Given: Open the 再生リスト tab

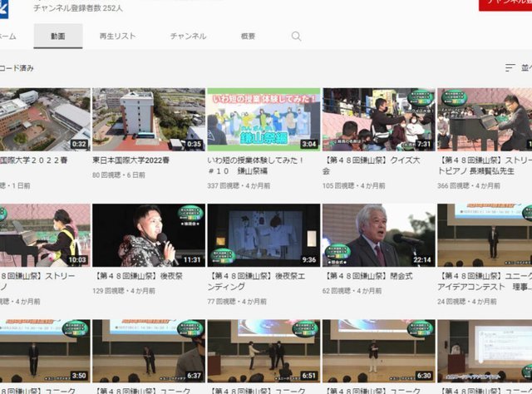Looking at the screenshot, I should click(x=117, y=36).
